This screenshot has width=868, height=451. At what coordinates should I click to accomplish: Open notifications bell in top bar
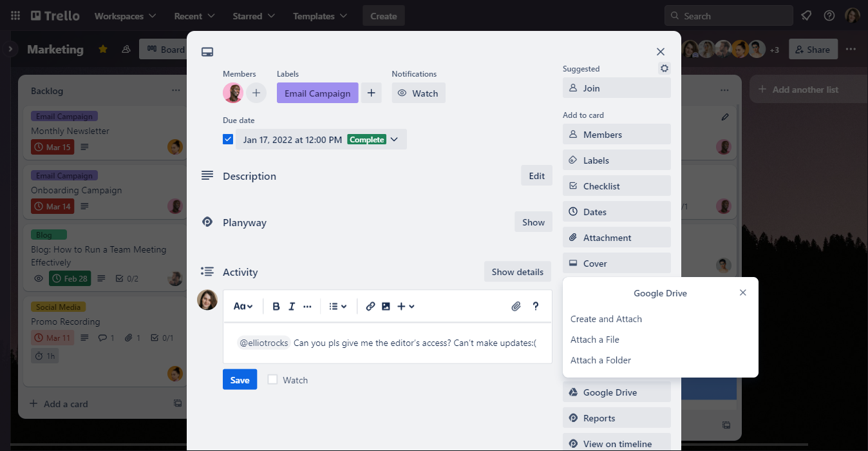click(x=806, y=15)
